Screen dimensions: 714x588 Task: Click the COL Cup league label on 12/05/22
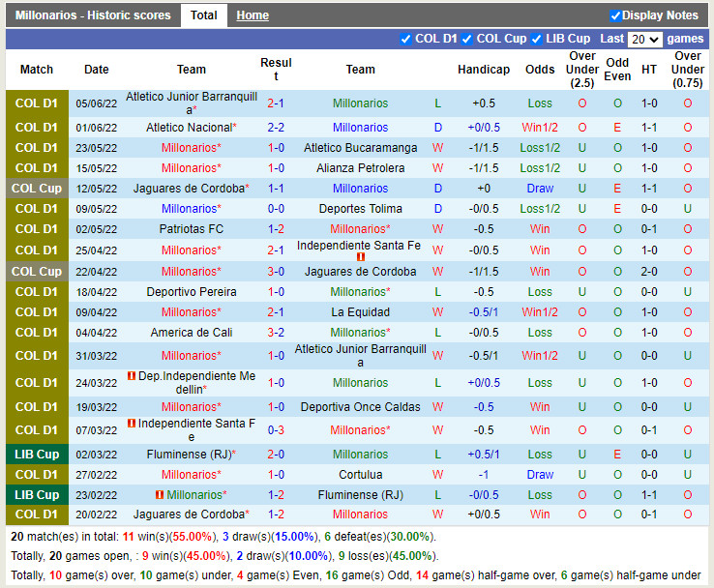[37, 189]
